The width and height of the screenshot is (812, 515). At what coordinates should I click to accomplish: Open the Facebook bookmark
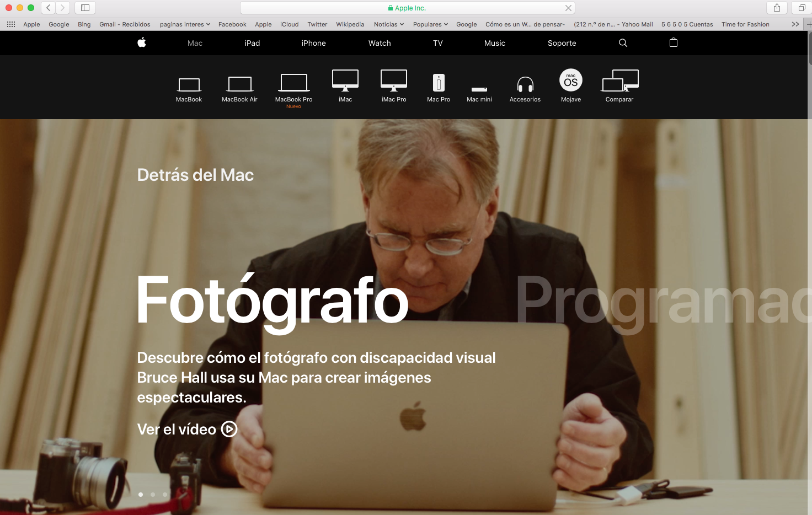(x=232, y=24)
